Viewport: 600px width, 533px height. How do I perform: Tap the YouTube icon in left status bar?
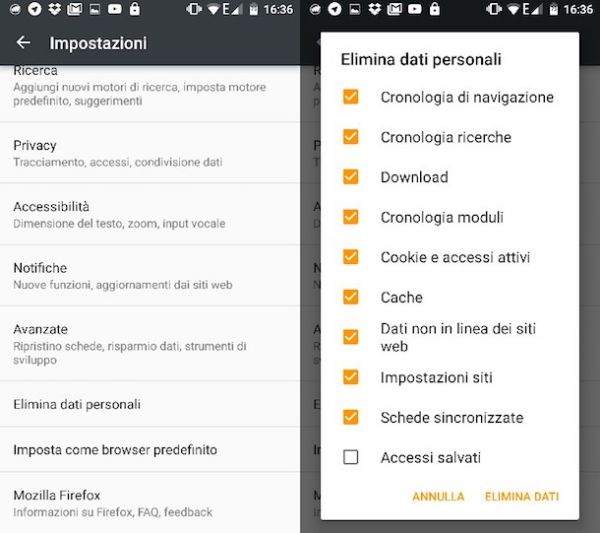pyautogui.click(x=114, y=9)
